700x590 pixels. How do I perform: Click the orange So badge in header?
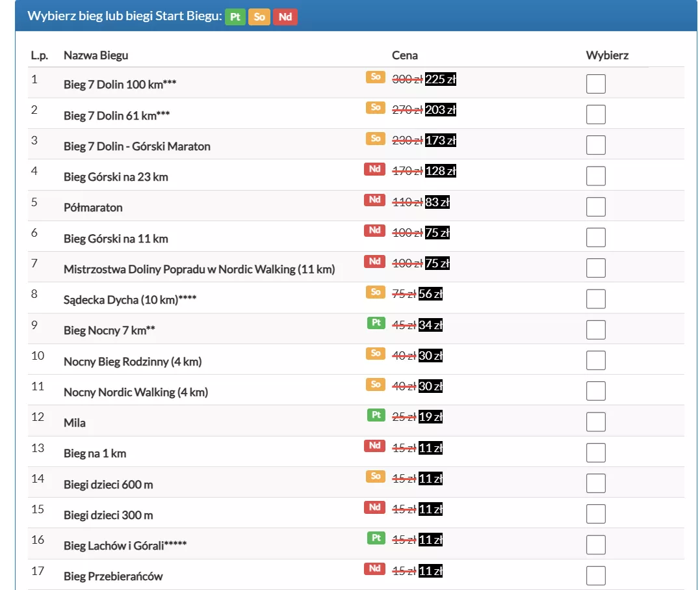pos(259,17)
